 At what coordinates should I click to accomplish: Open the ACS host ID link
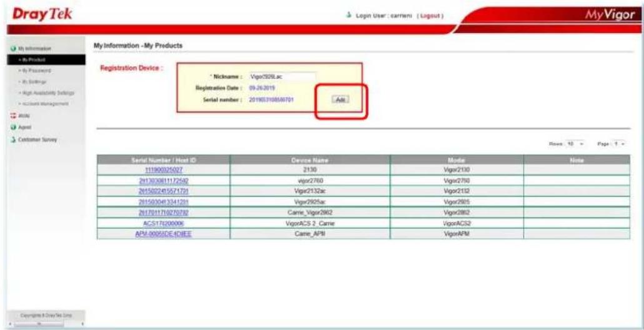coord(164,223)
